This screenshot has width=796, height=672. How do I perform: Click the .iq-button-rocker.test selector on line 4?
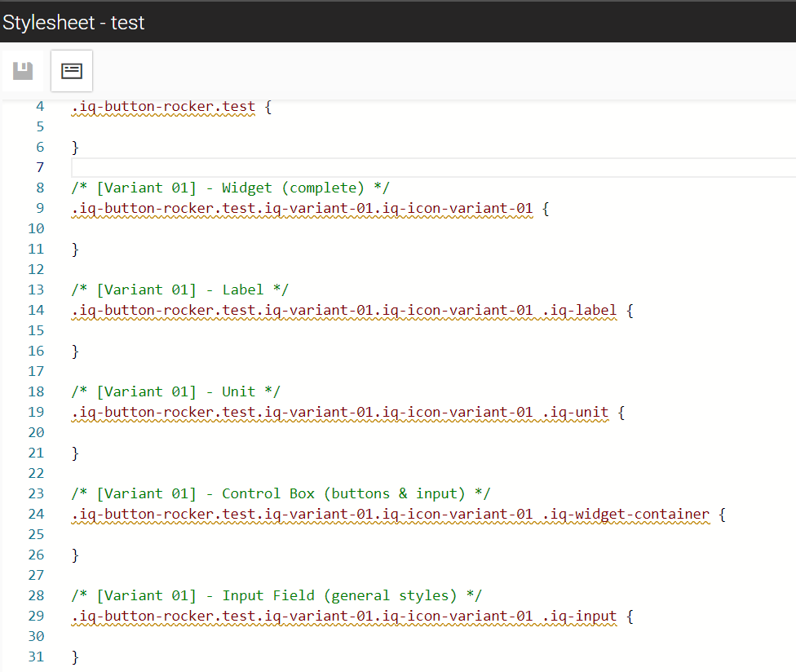163,107
